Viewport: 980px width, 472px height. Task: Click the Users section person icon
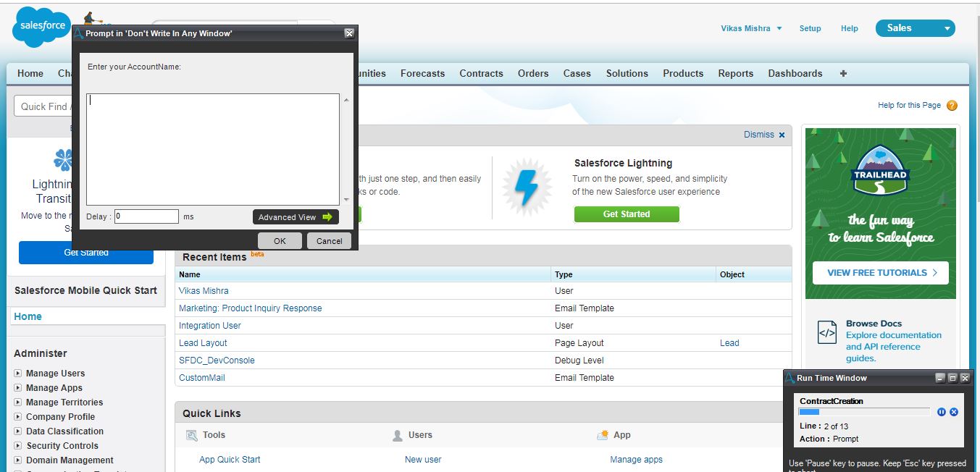398,435
